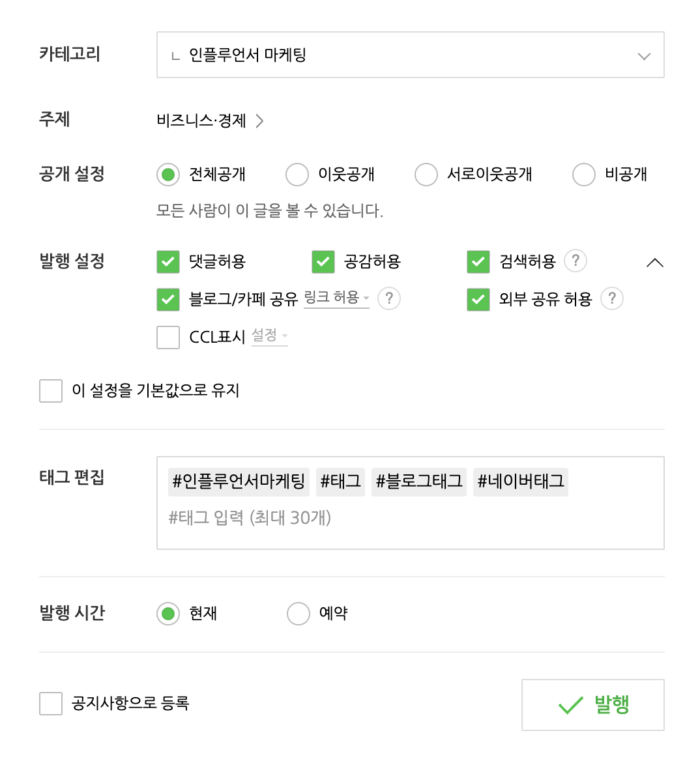Open the 링크 허용 dropdown
The width and height of the screenshot is (700, 761).
[x=335, y=298]
